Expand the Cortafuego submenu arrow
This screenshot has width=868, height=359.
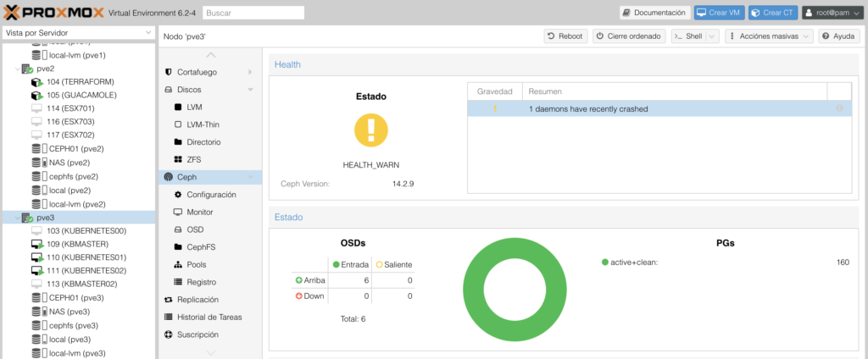250,73
